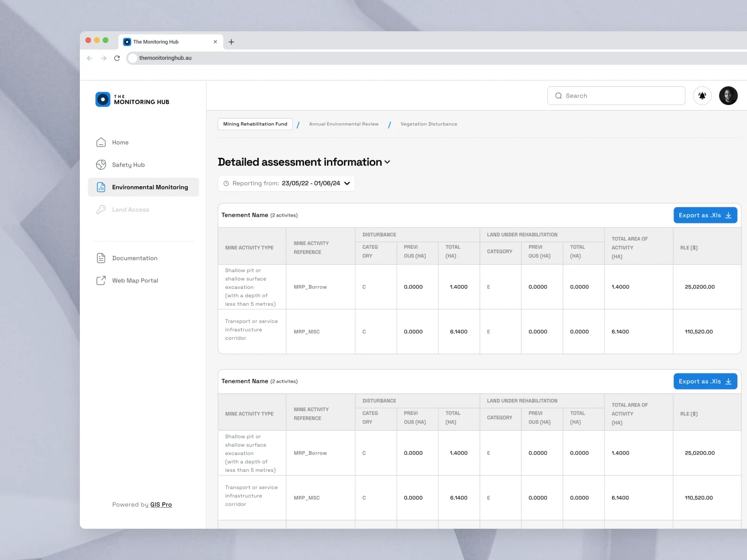Open Documentation menu item
Screen dimensions: 747x560
pos(134,258)
